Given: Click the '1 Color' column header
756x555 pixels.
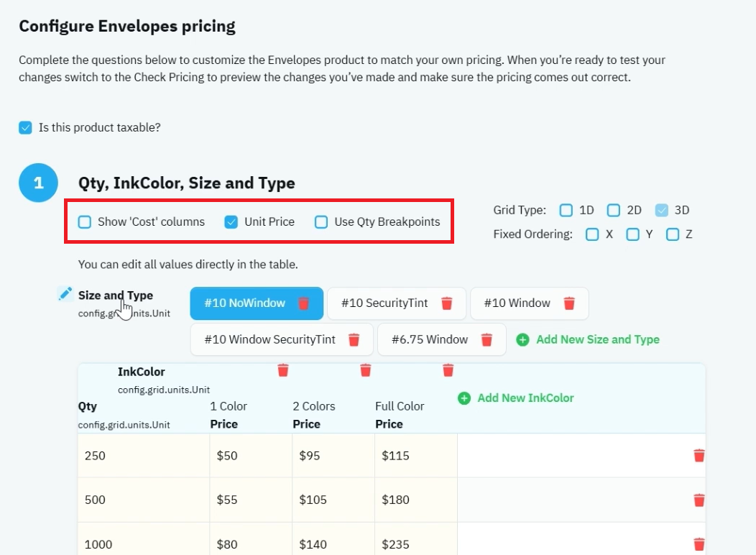Looking at the screenshot, I should click(229, 406).
